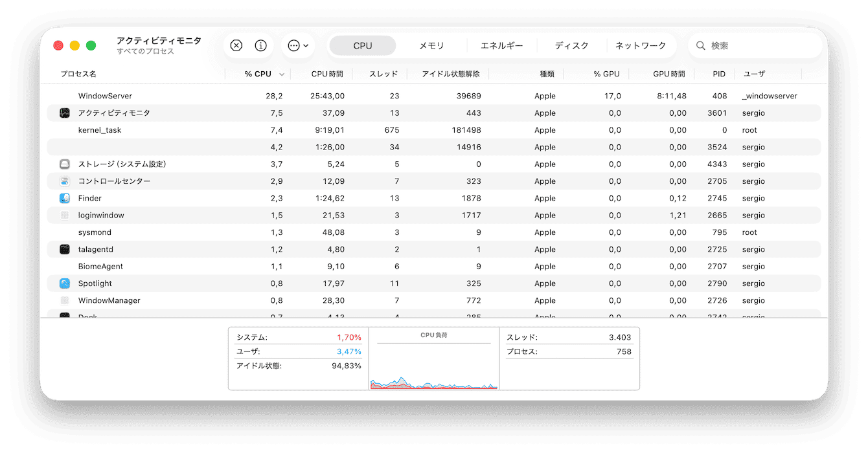Select the WindowManager process name
The height and width of the screenshot is (453, 868).
(109, 300)
